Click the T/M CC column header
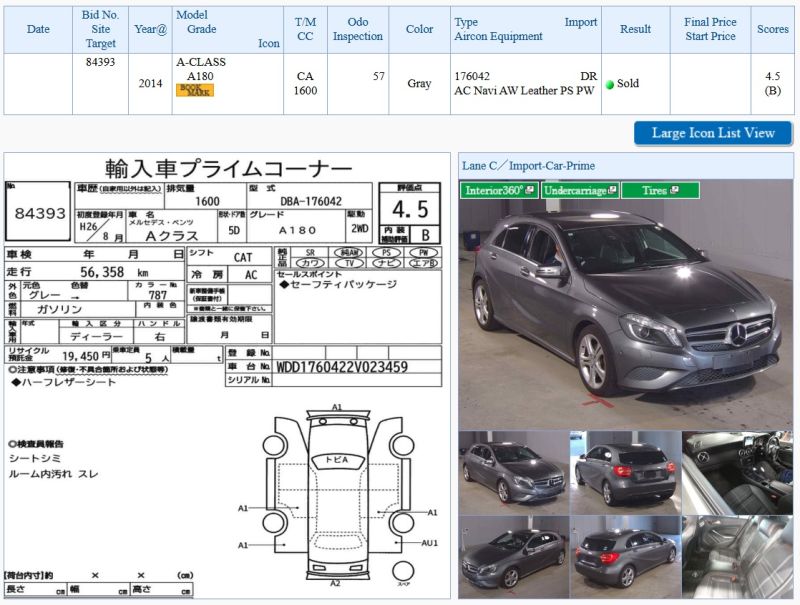The image size is (800, 605). tap(305, 30)
